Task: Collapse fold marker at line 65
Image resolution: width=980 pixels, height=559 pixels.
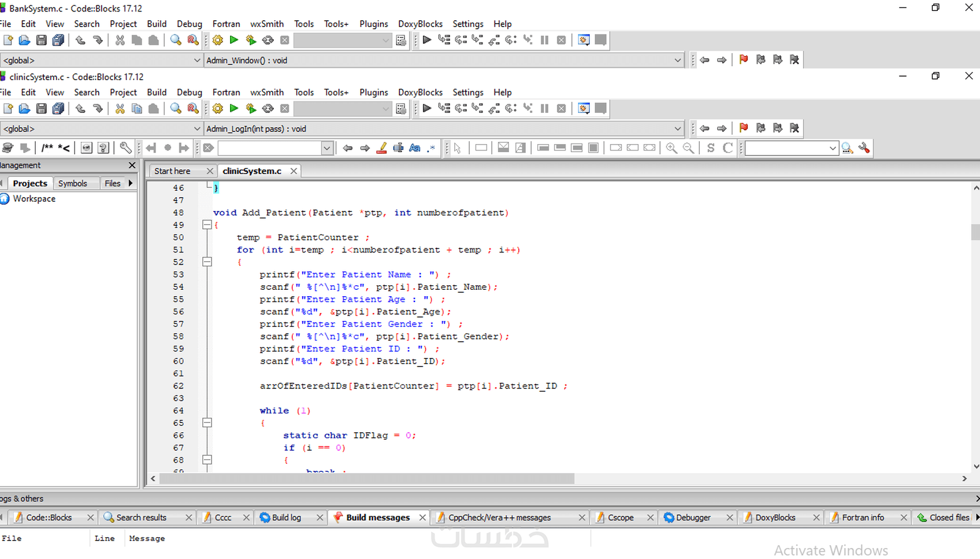Action: (x=207, y=422)
